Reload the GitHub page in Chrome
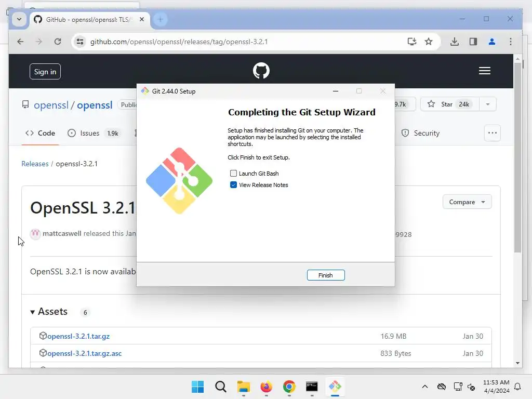The height and width of the screenshot is (399, 532). click(58, 42)
